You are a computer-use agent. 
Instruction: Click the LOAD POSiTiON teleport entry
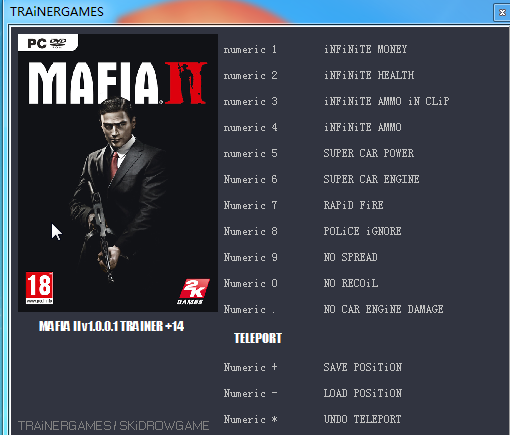pyautogui.click(x=363, y=393)
